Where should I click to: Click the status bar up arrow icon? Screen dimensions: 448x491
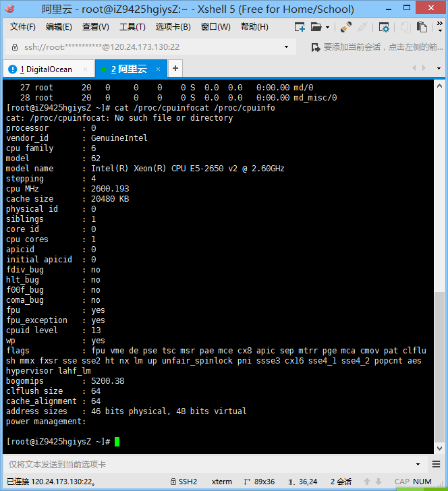click(x=367, y=482)
